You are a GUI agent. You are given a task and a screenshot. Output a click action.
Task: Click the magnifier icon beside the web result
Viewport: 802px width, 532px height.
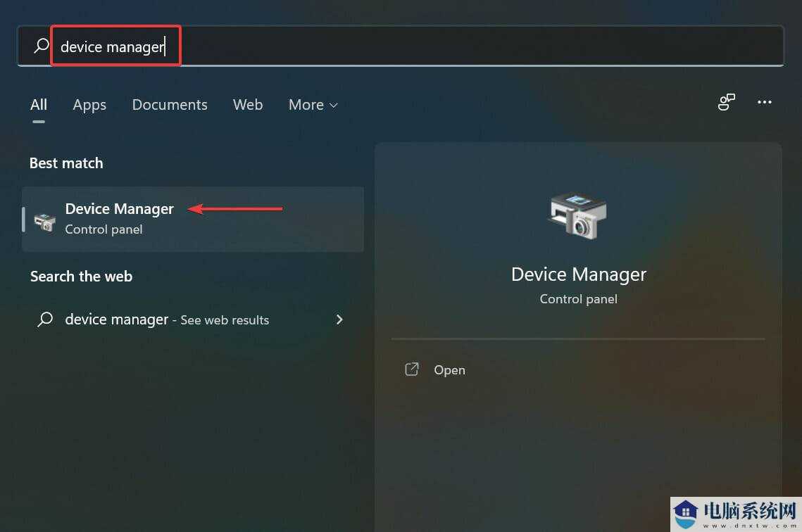click(45, 319)
